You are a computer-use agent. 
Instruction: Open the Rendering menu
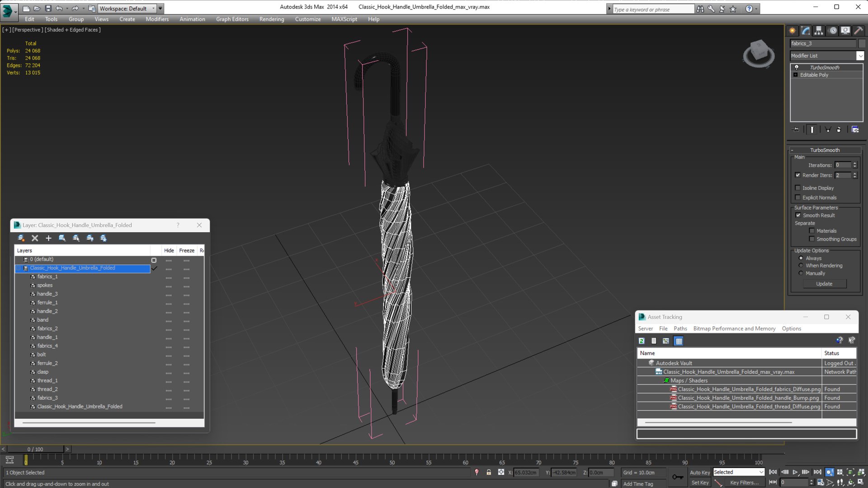[271, 19]
